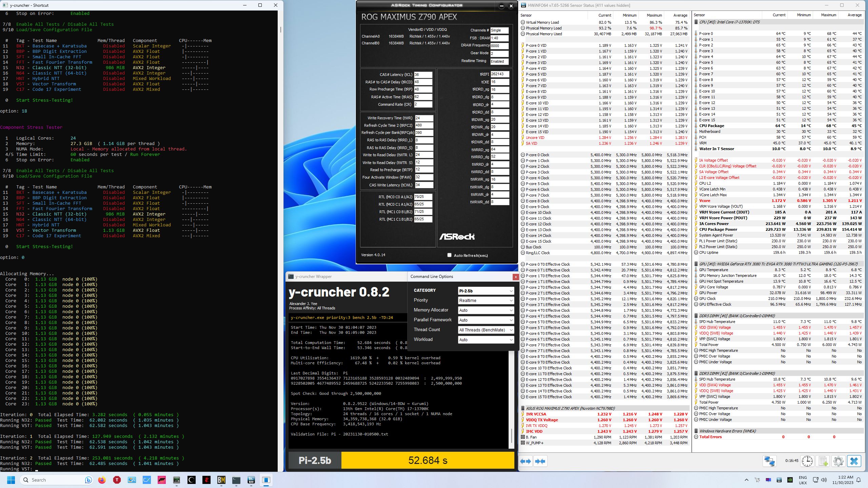Click DRAM Frequency field 8000
The height and width of the screenshot is (488, 868).
click(x=499, y=46)
